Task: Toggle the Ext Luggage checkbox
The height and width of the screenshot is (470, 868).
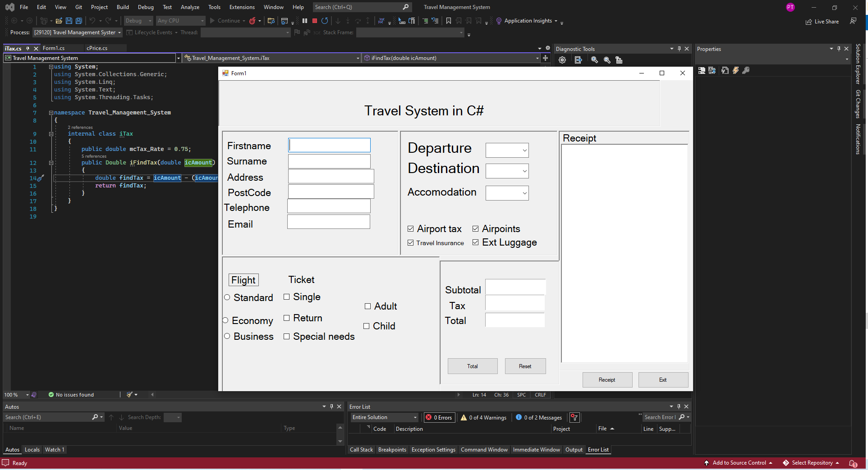Action: pyautogui.click(x=475, y=242)
